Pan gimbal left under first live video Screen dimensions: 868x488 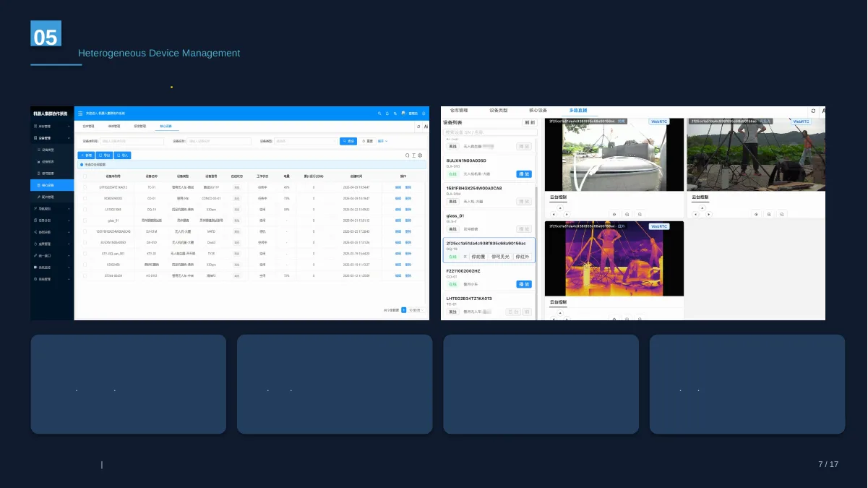click(x=554, y=215)
